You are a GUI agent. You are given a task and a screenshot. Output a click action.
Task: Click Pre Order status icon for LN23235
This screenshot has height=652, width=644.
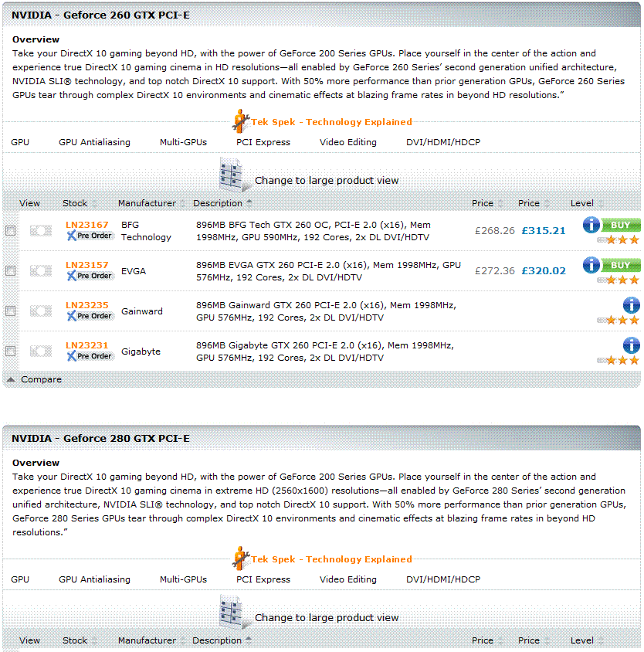[90, 316]
